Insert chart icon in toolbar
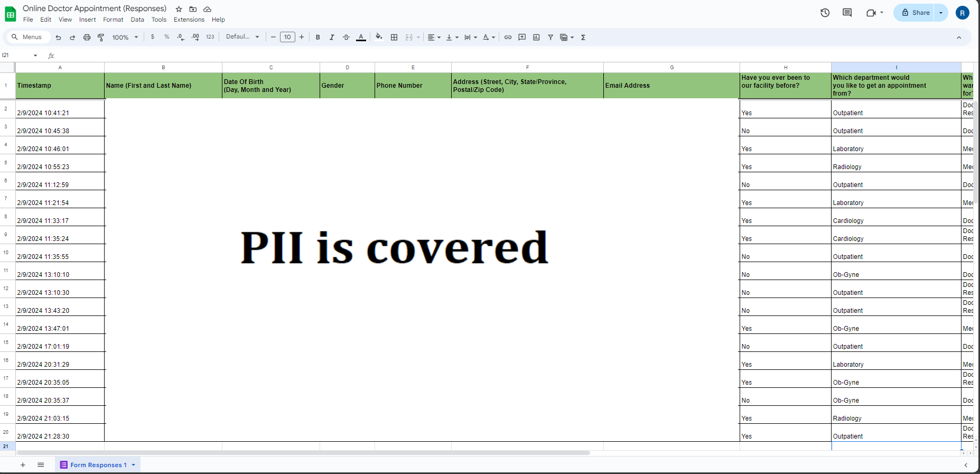 pyautogui.click(x=536, y=38)
